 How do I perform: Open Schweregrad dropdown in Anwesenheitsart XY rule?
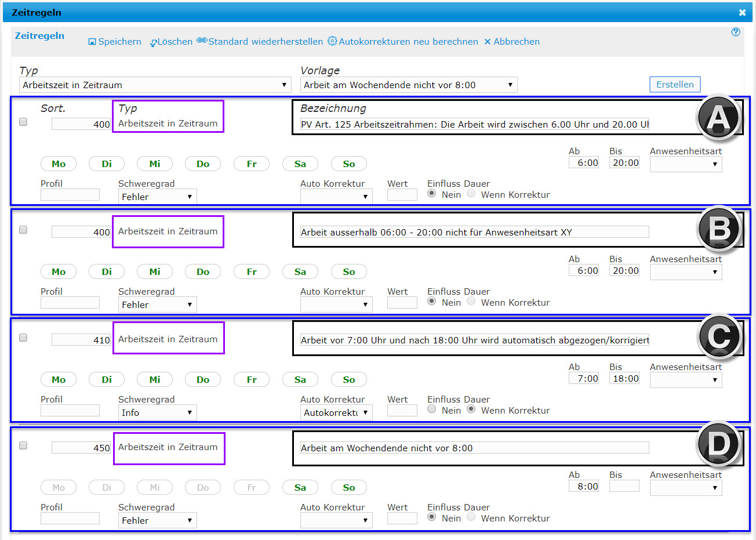point(158,305)
